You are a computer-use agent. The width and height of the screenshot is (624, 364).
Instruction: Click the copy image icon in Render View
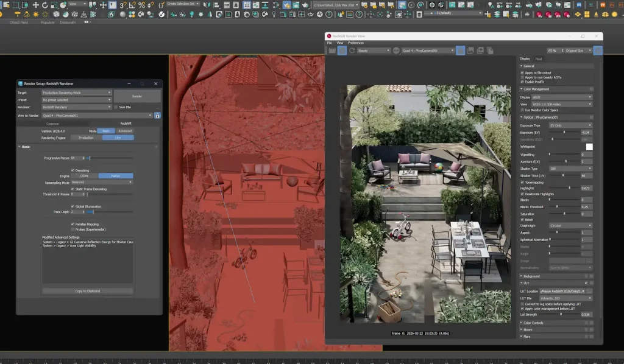pos(491,51)
